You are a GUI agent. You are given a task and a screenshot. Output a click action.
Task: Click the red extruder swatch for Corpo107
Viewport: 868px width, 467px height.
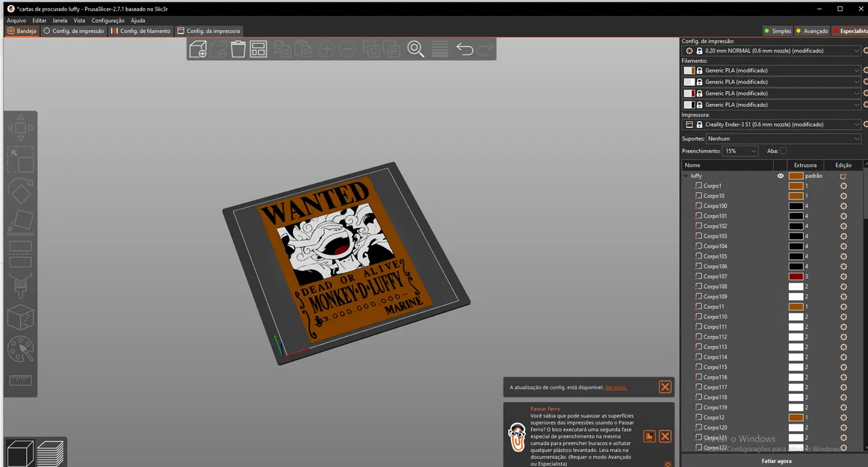(x=796, y=276)
